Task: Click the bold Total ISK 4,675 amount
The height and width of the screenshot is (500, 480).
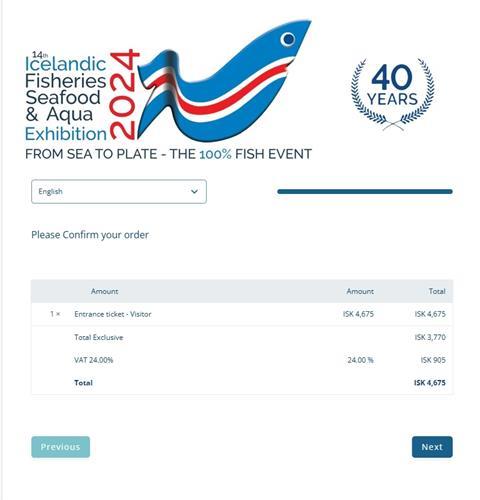Action: click(430, 383)
